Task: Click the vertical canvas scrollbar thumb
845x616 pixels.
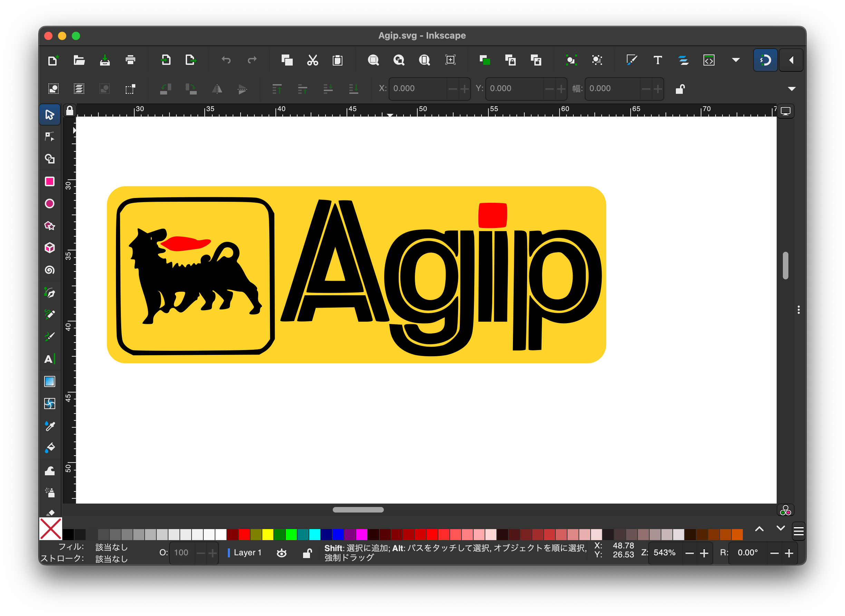Action: click(x=785, y=266)
